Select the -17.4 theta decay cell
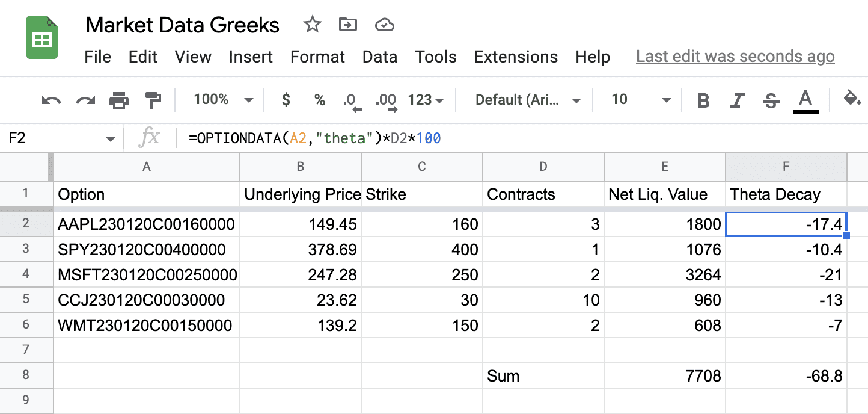The image size is (868, 414). click(x=786, y=224)
